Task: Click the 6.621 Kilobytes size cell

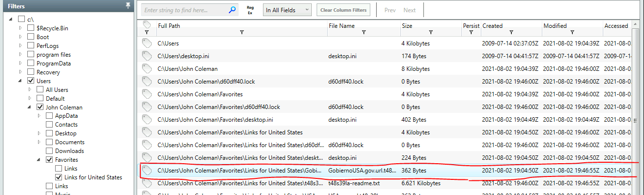Action: (x=421, y=183)
